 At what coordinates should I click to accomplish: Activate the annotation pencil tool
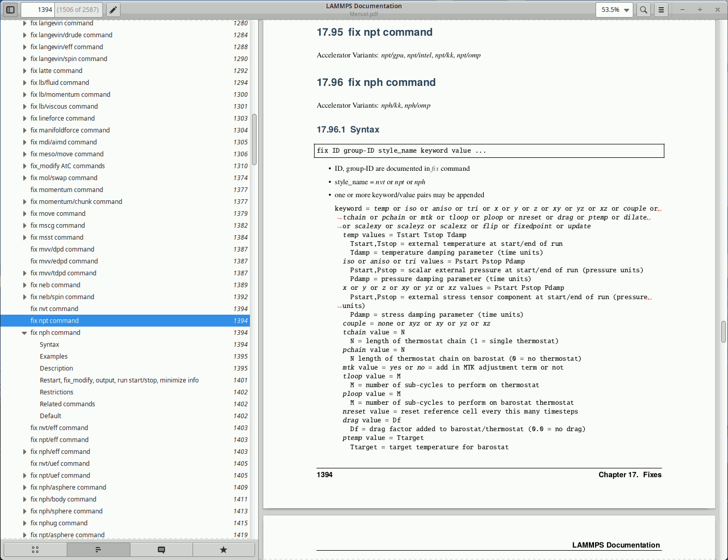113,10
